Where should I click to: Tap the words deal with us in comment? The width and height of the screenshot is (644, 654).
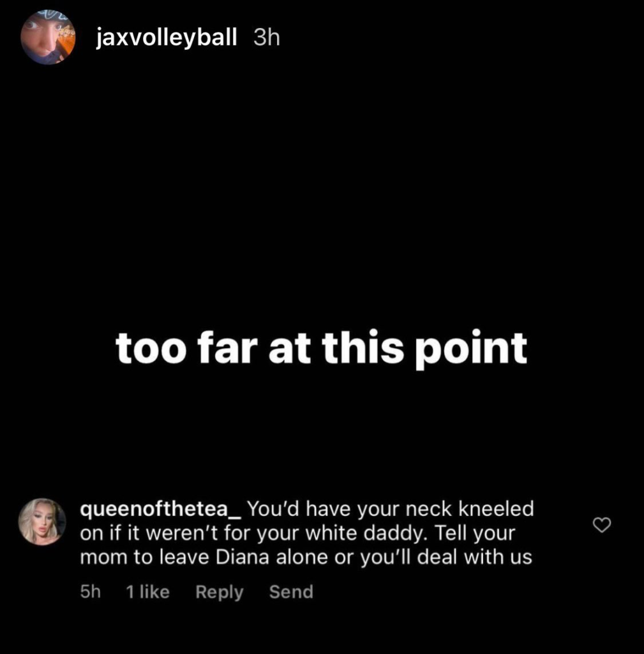474,557
